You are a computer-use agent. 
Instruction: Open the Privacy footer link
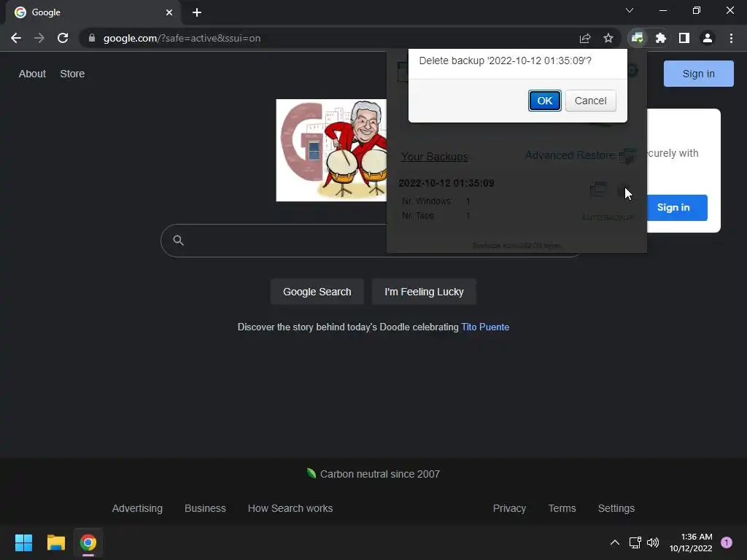click(509, 508)
